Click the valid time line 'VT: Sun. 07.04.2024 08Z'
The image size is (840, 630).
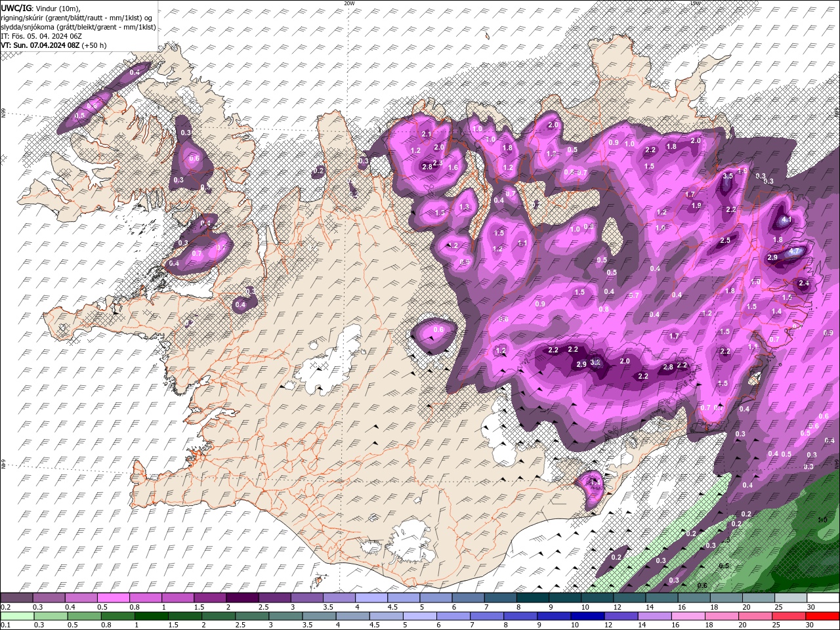coord(40,45)
